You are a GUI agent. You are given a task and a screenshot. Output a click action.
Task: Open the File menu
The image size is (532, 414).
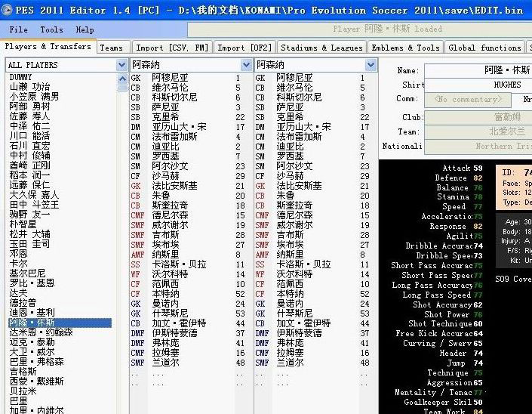point(18,30)
